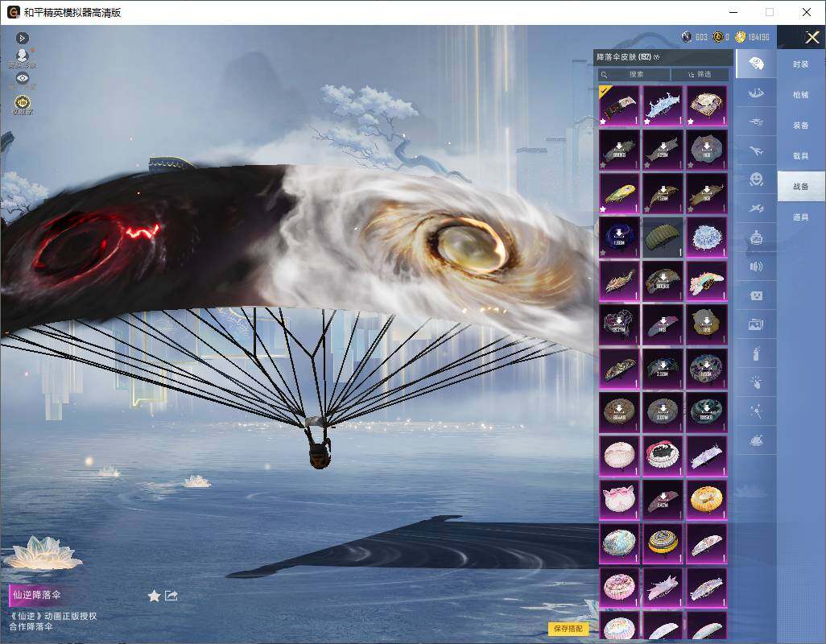Image resolution: width=826 pixels, height=644 pixels.
Task: Select the 战备 tab
Action: (x=801, y=187)
